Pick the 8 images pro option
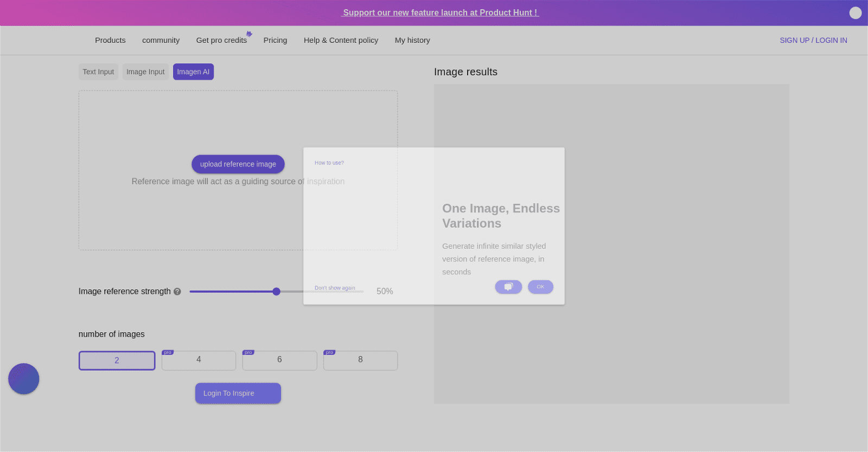The height and width of the screenshot is (452, 868). click(x=360, y=360)
